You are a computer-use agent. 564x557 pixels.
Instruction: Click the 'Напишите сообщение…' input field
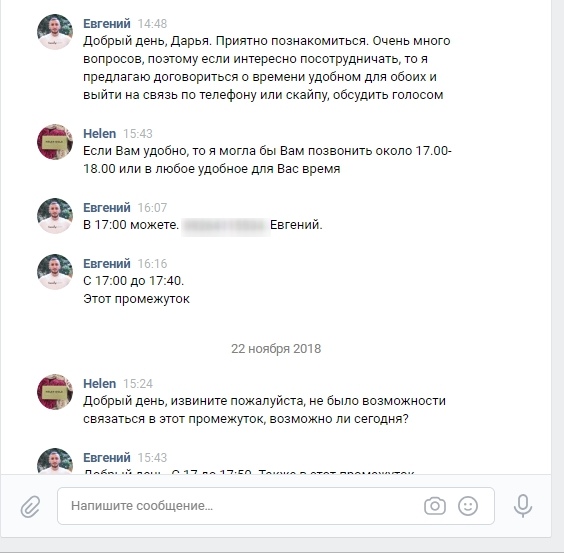(276, 506)
